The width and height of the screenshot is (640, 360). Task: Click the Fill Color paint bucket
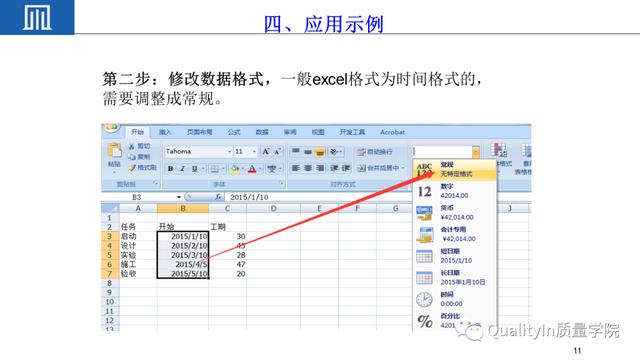pos(234,169)
